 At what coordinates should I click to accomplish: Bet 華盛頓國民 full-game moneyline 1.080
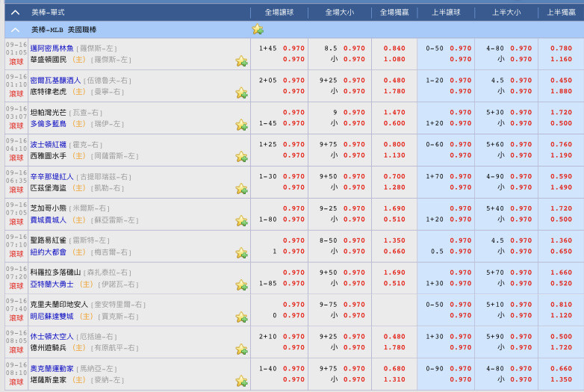click(394, 59)
